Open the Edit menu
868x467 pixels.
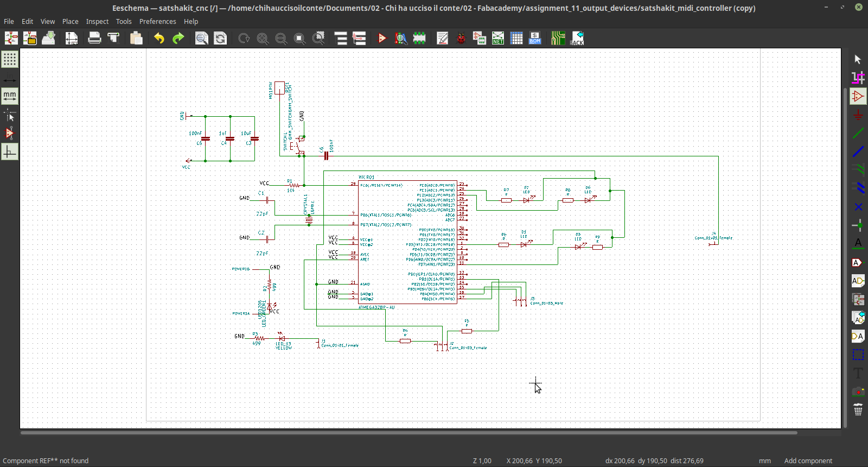(x=27, y=21)
